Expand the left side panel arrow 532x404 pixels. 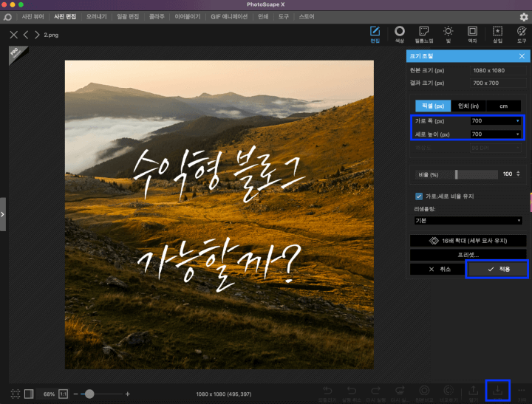point(3,214)
